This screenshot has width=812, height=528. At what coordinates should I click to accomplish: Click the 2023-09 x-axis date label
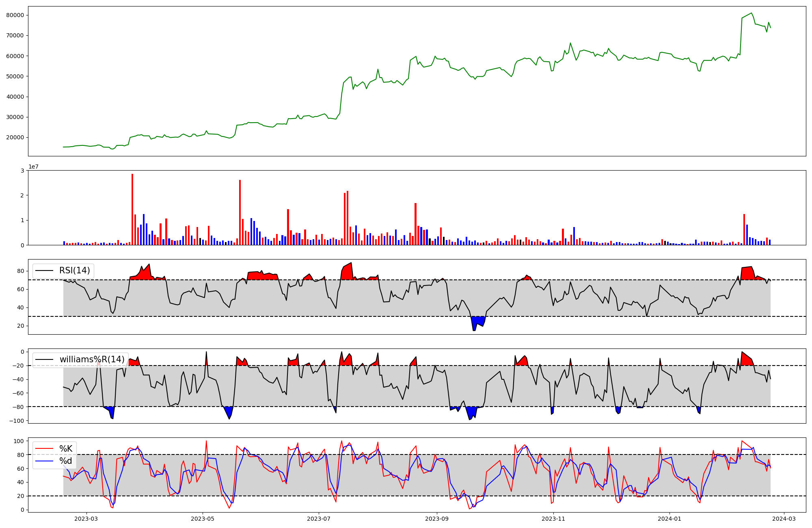coord(437,519)
